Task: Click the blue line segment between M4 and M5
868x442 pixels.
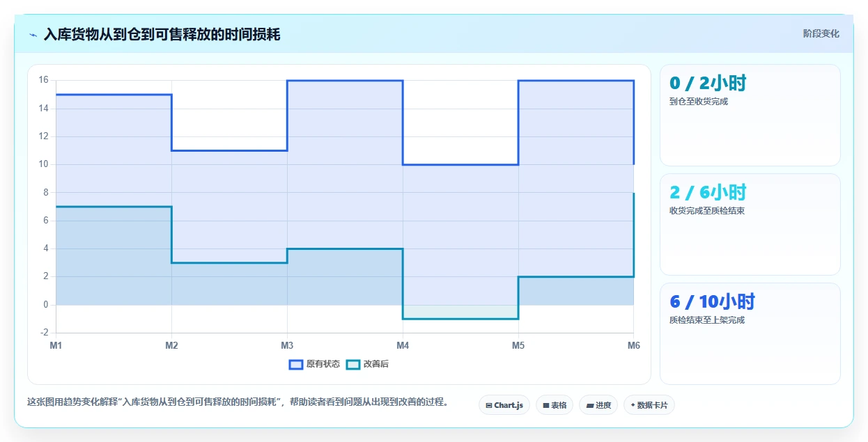Action: click(460, 164)
